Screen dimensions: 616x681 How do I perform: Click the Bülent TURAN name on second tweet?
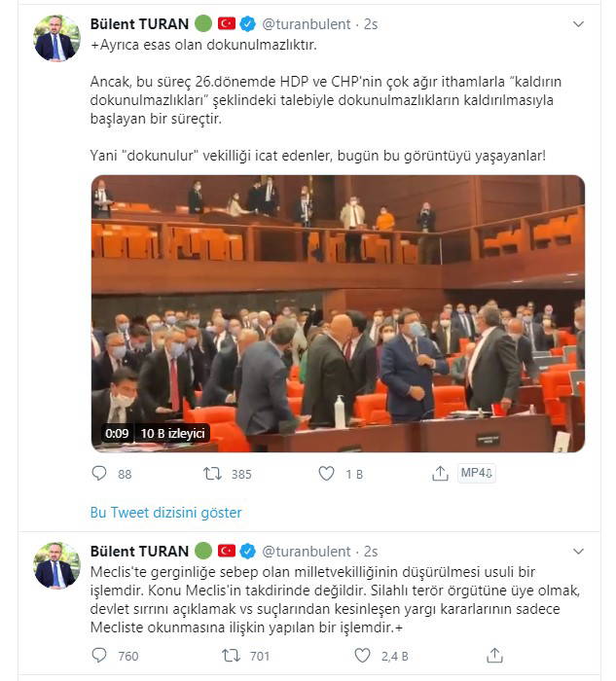pyautogui.click(x=139, y=552)
